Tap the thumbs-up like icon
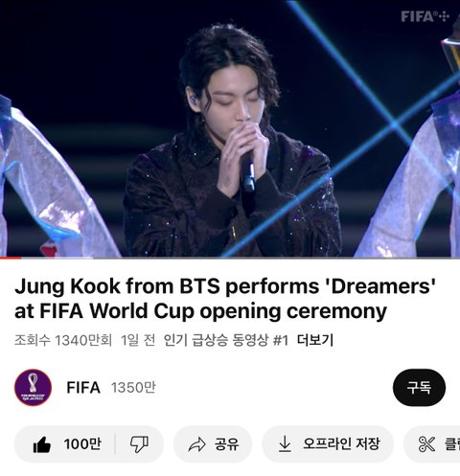 [42, 444]
